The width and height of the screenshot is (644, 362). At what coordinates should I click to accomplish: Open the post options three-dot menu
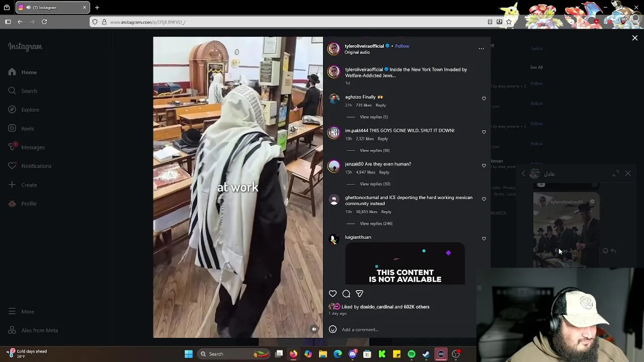pyautogui.click(x=481, y=49)
